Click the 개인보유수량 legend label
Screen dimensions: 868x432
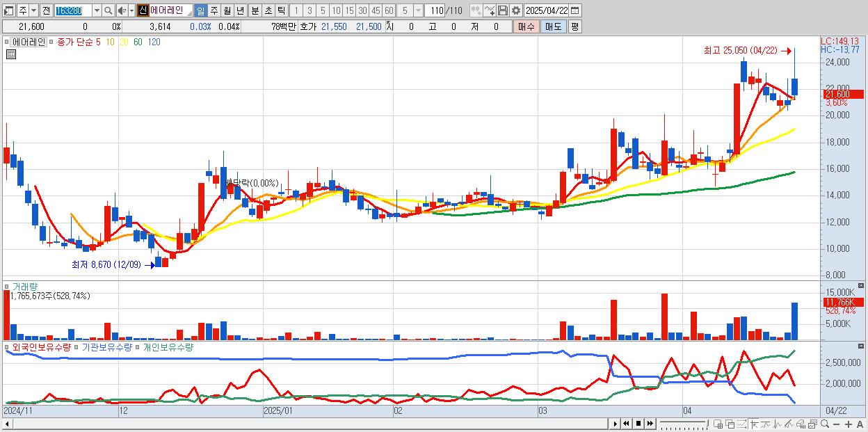168,346
